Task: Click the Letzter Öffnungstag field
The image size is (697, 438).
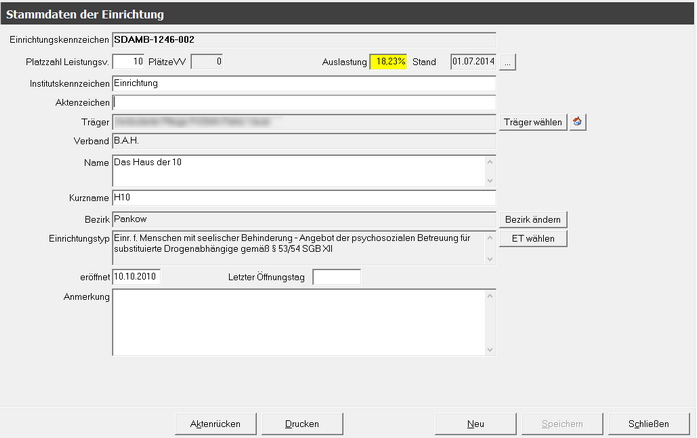Action: click(336, 276)
